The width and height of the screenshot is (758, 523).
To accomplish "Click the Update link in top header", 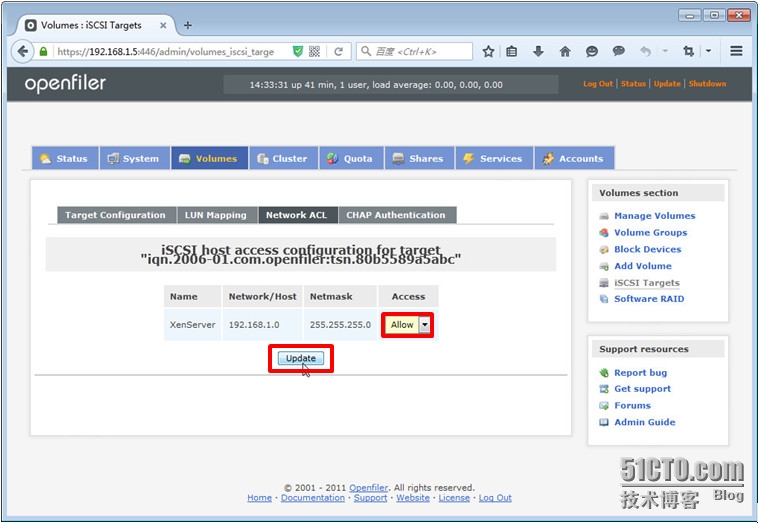I will pos(667,84).
